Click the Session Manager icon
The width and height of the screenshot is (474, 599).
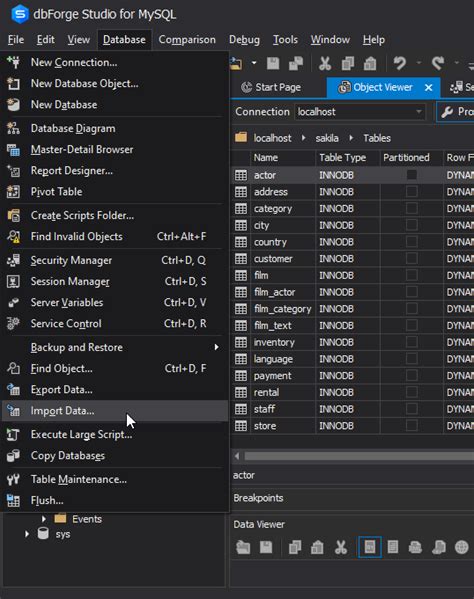13,282
